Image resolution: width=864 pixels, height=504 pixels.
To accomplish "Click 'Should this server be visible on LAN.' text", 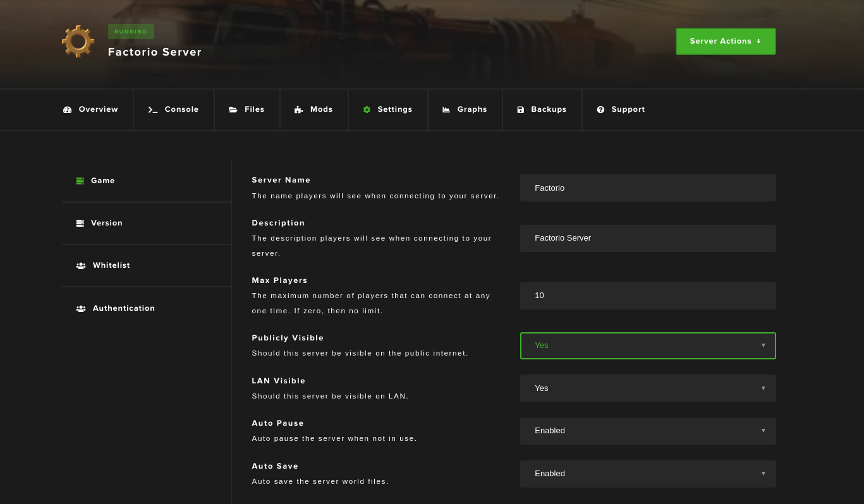I will point(330,396).
